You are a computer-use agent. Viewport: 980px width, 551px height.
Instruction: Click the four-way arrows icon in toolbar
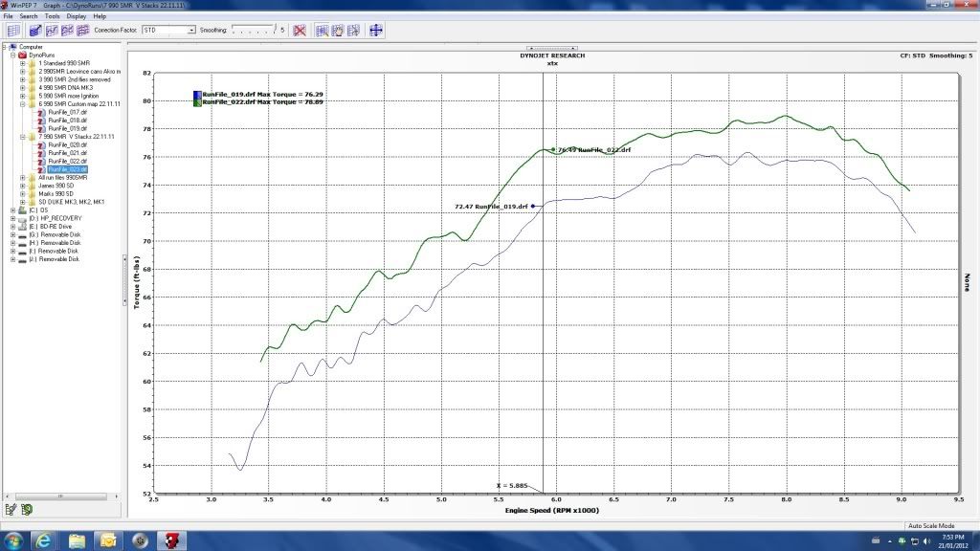coord(376,31)
